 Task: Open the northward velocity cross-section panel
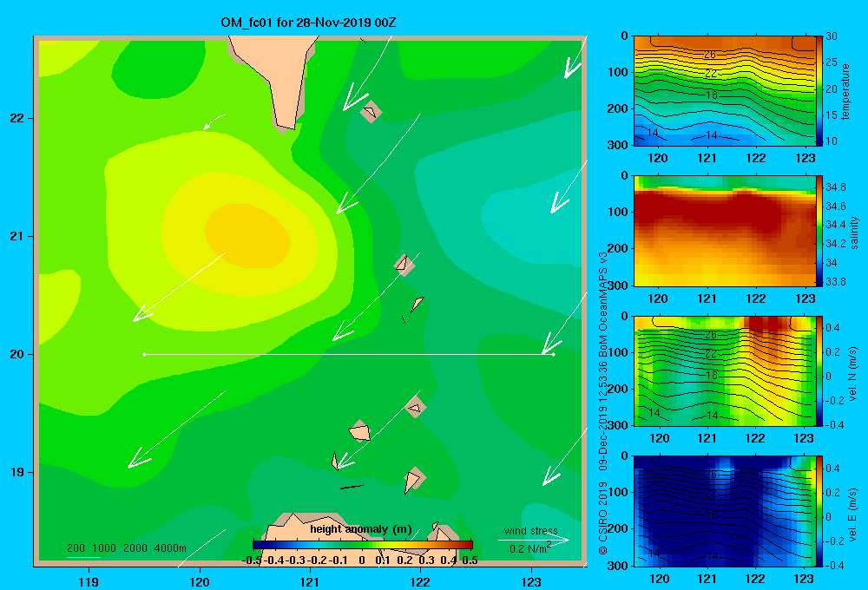tap(725, 370)
